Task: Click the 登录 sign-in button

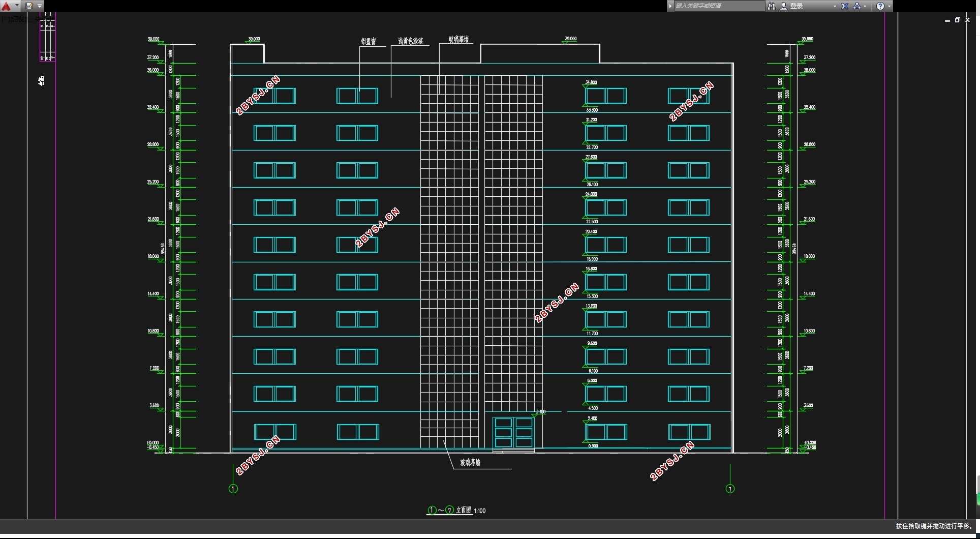Action: click(797, 6)
